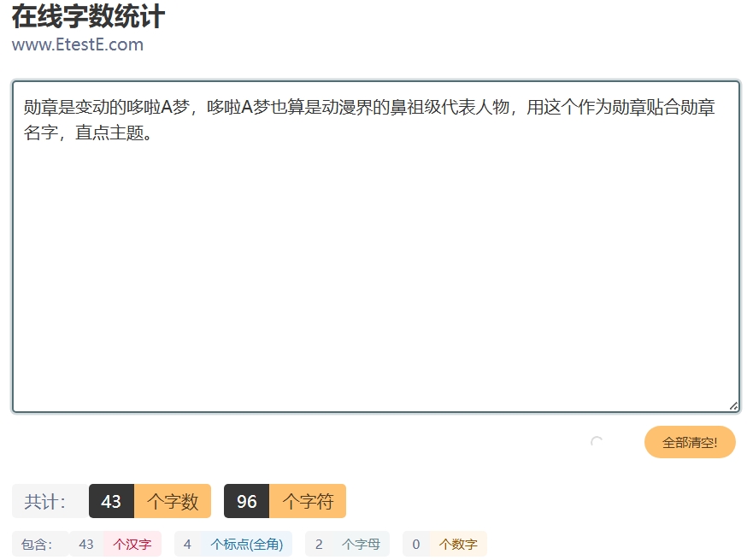The width and height of the screenshot is (747, 560).
Task: Click the 0 value next to 个数字
Action: point(416,544)
